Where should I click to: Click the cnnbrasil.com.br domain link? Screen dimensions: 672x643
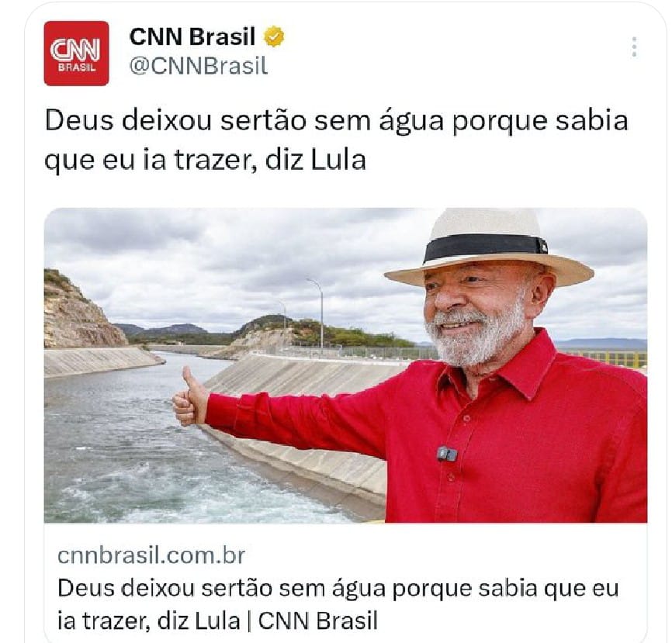[151, 555]
